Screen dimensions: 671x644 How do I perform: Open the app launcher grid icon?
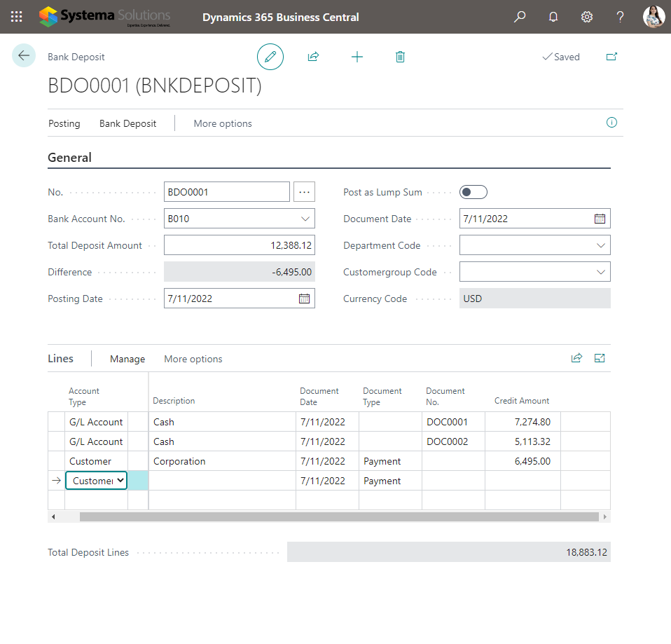pos(17,17)
